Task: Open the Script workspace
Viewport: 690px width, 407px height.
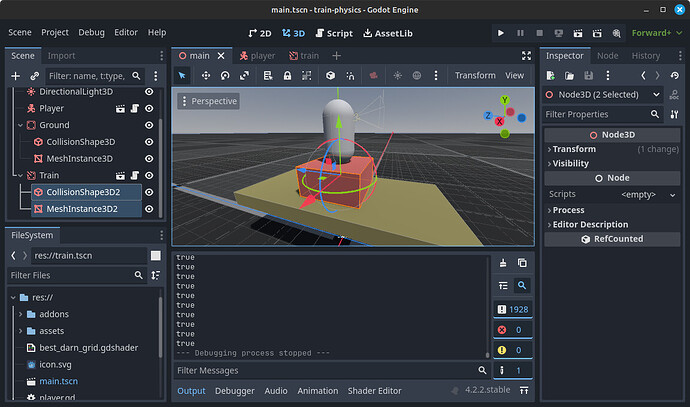Action: [x=334, y=33]
